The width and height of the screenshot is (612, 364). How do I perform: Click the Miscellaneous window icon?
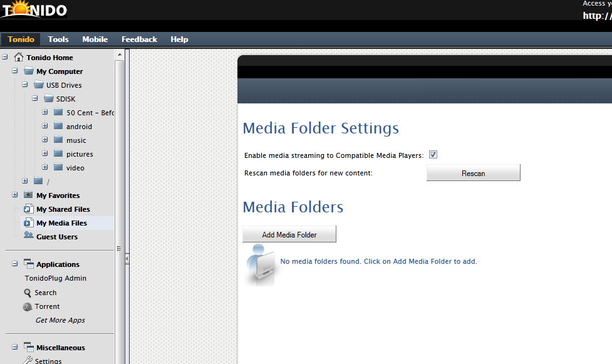click(x=28, y=347)
